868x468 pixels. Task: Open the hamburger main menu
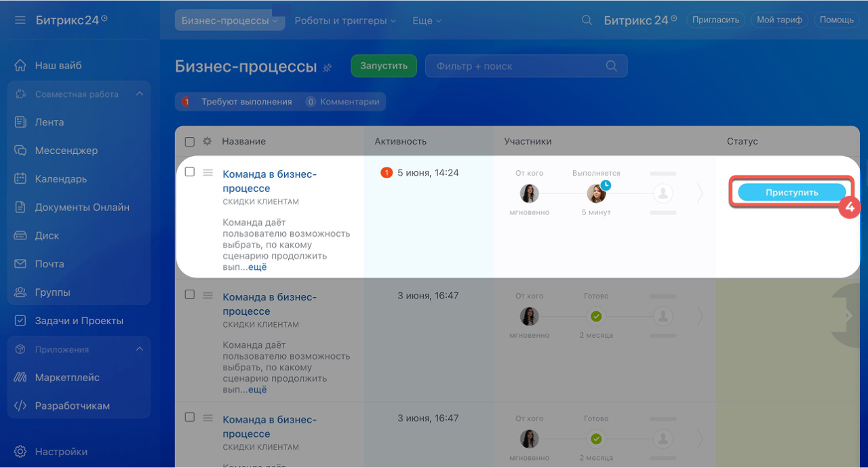(x=20, y=20)
